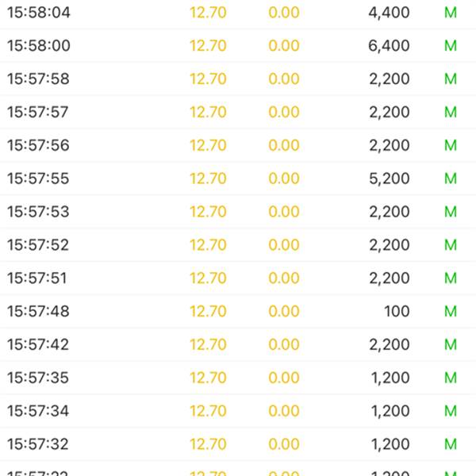Image resolution: width=476 pixels, height=476 pixels.
Task: Click the 12.70 price at 15:57:53
Action: click(x=208, y=212)
